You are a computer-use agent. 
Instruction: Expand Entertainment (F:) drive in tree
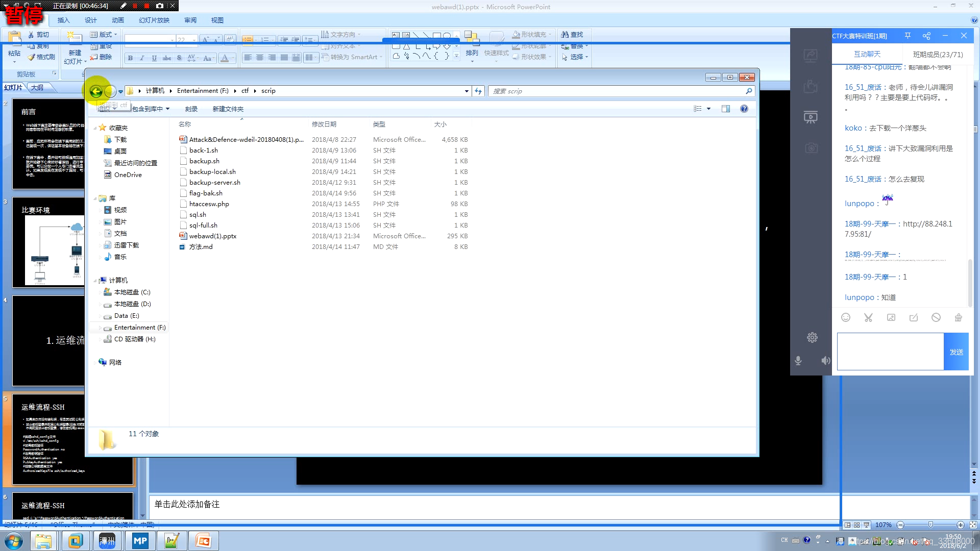(100, 328)
